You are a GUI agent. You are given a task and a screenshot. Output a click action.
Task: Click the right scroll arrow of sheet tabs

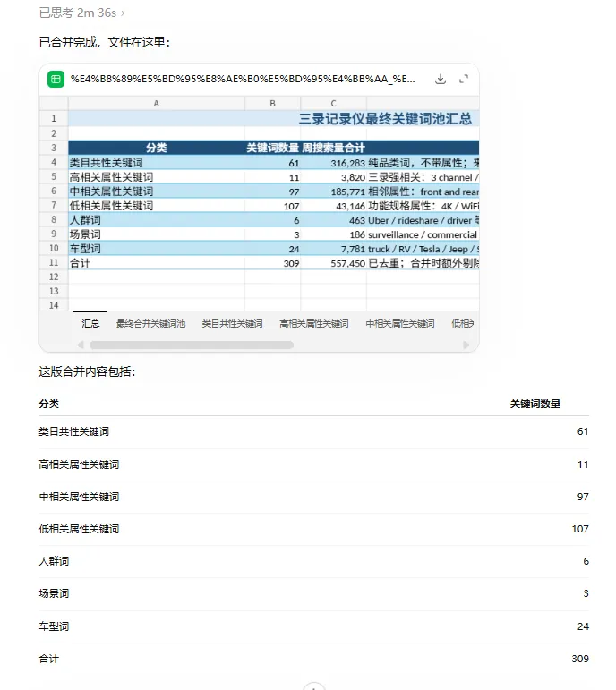click(466, 345)
